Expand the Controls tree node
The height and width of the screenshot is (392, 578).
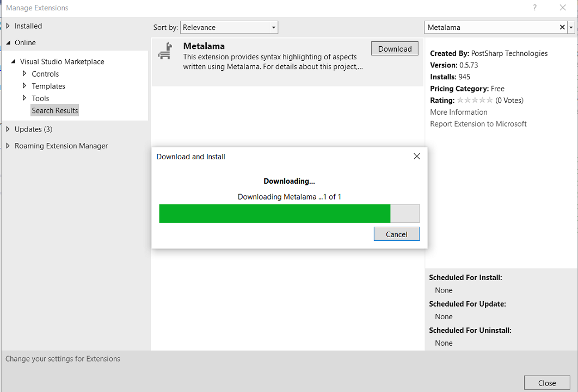coord(24,73)
